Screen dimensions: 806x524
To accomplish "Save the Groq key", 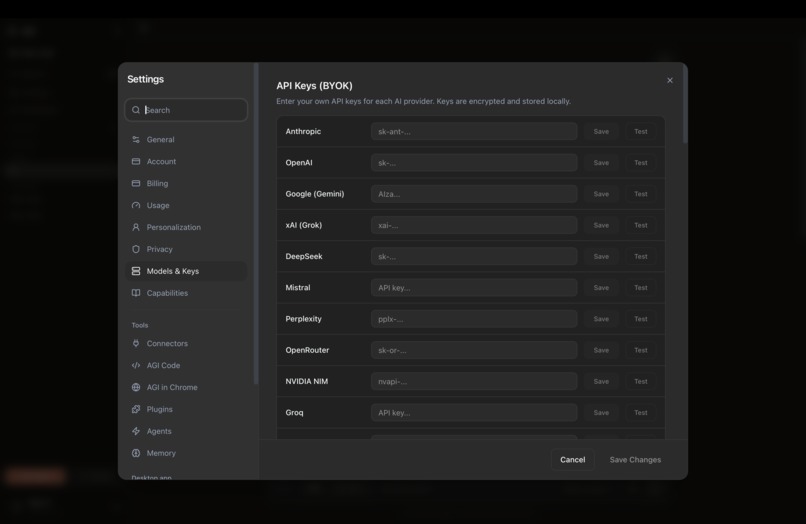I will point(601,412).
